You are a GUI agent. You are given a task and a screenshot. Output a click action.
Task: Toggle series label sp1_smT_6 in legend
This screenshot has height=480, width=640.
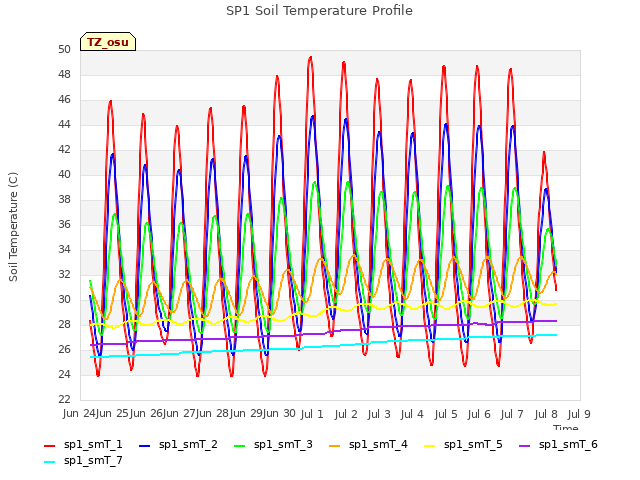568,444
